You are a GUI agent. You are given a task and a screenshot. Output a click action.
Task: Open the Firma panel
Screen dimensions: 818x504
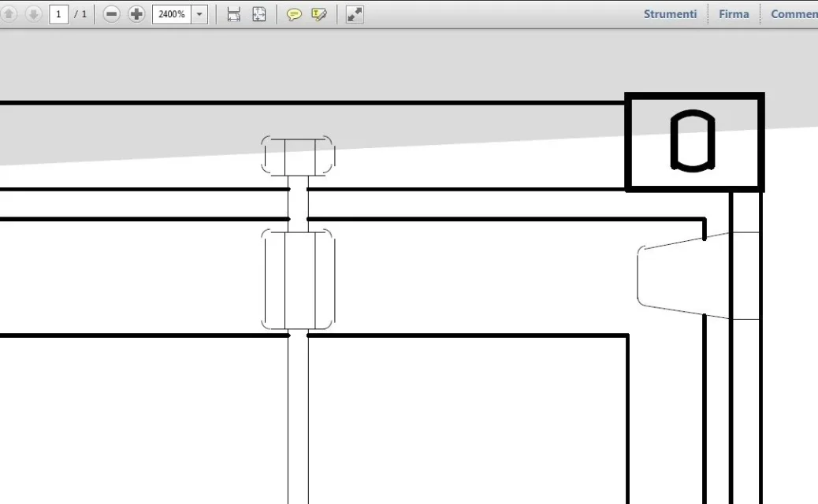click(734, 14)
